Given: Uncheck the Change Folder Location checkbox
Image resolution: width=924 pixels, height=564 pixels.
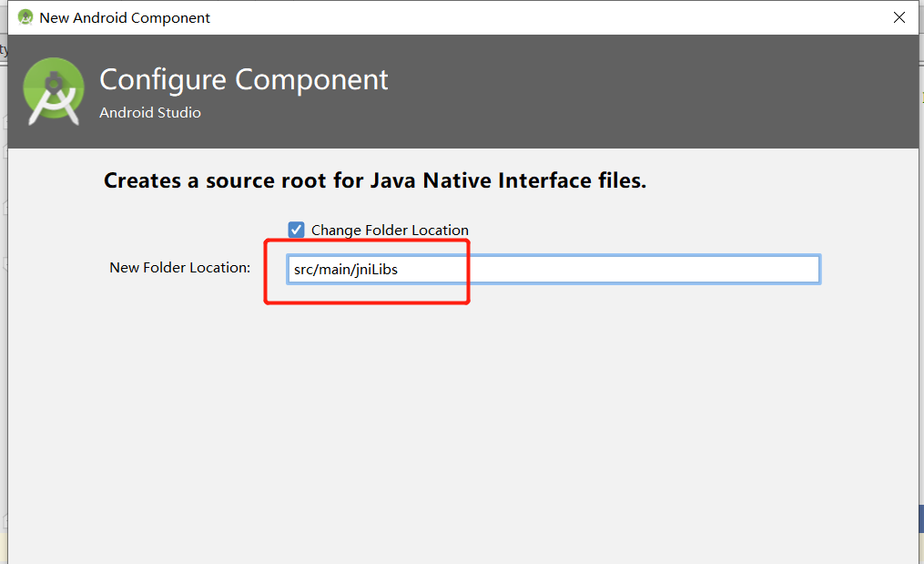Looking at the screenshot, I should (296, 230).
